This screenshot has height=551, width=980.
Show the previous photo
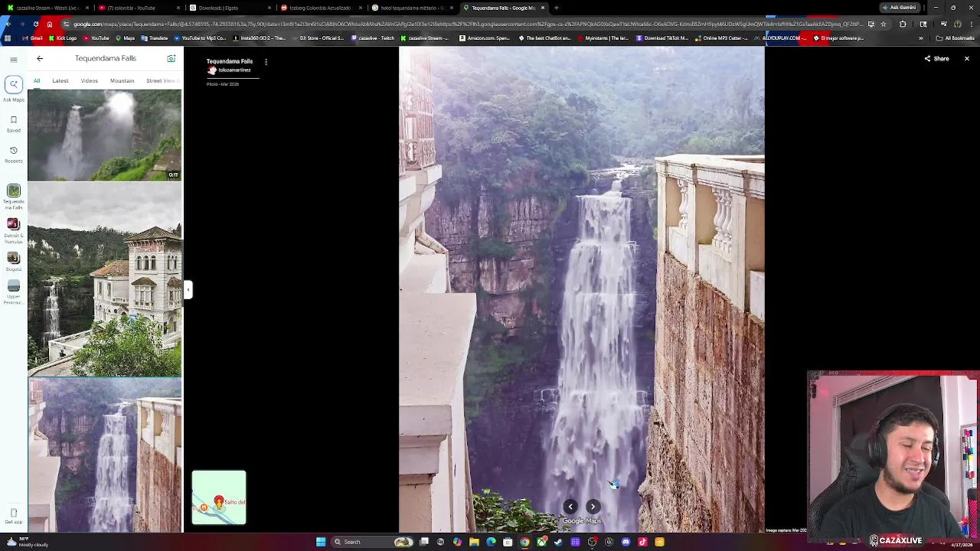[570, 507]
